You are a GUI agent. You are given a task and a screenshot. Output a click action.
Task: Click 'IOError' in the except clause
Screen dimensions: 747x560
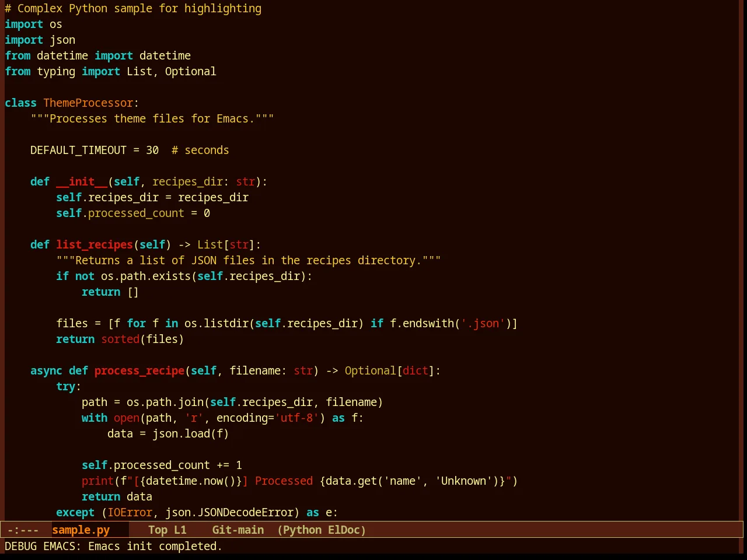(x=130, y=512)
